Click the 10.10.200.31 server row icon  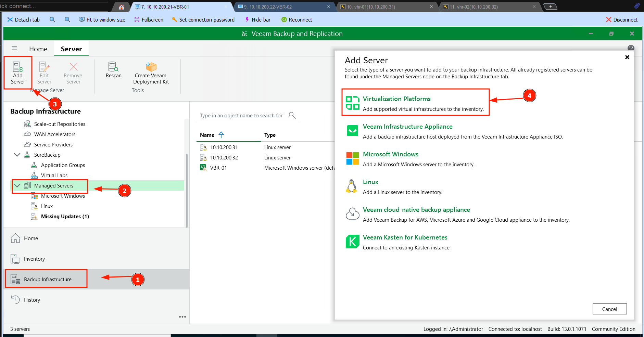click(x=203, y=147)
